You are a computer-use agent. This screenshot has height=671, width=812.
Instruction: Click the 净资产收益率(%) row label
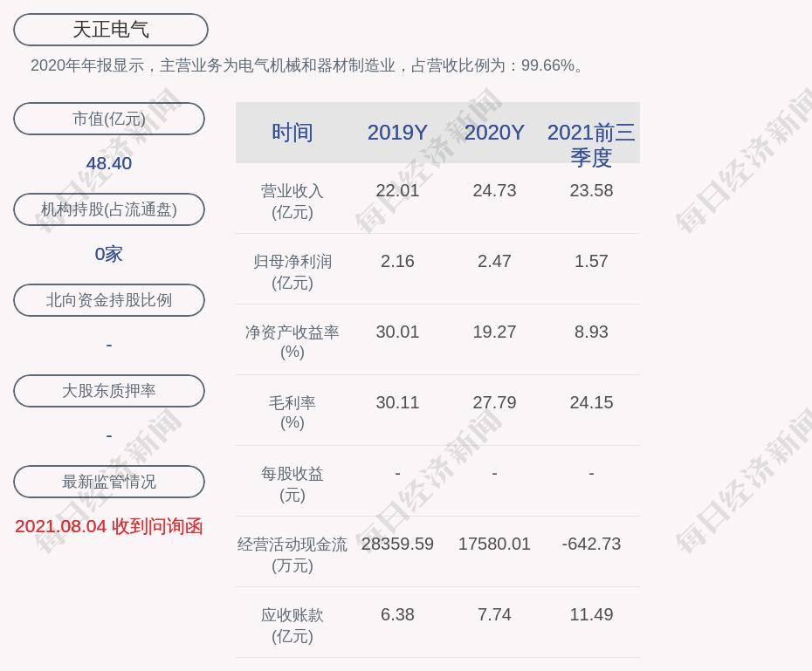point(292,342)
